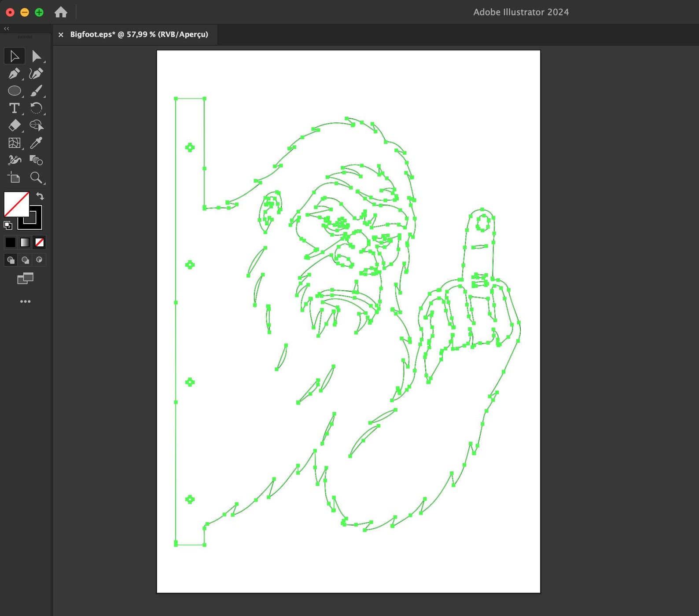Select the Type tool
Image resolution: width=699 pixels, height=616 pixels.
pos(14,108)
